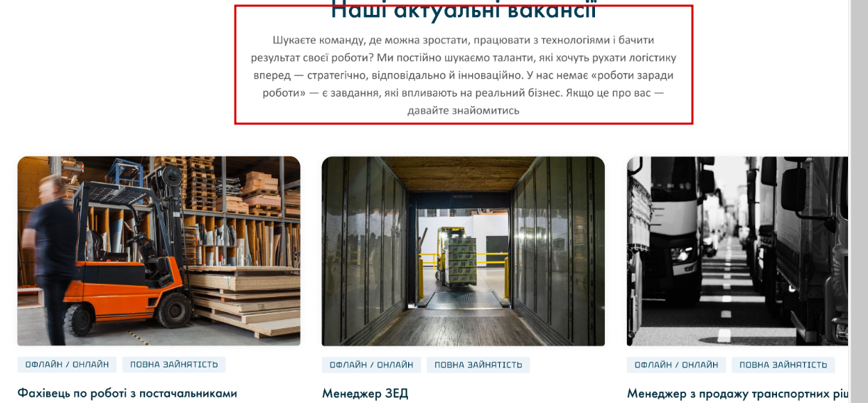Image resolution: width=868 pixels, height=403 pixels.
Task: Open the truck loading dock image
Action: 464,251
